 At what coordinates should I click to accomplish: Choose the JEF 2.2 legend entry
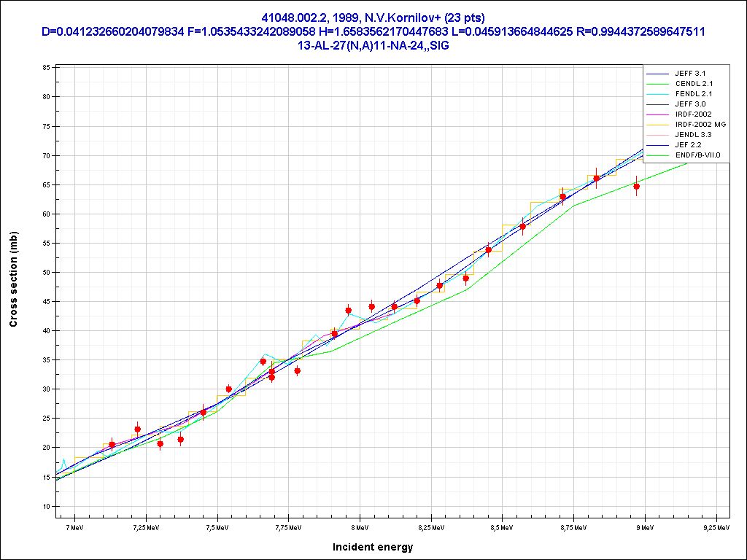(688, 145)
